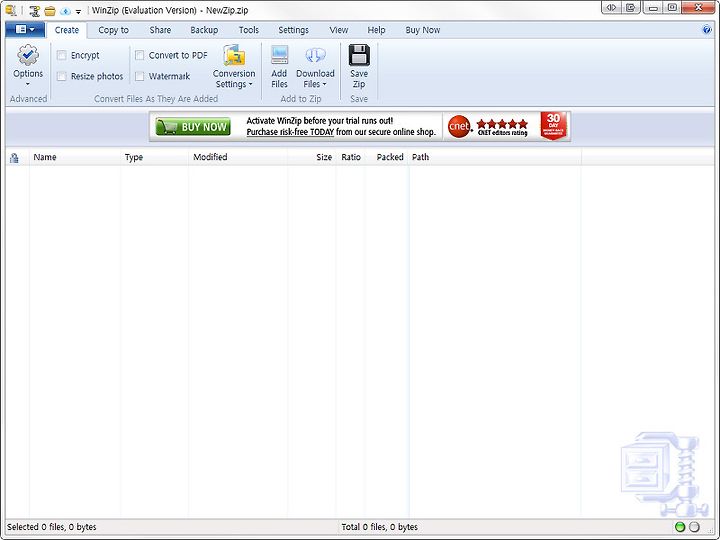Viewport: 720px width, 540px height.
Task: Sort by the Ratio column header
Action: tap(350, 157)
